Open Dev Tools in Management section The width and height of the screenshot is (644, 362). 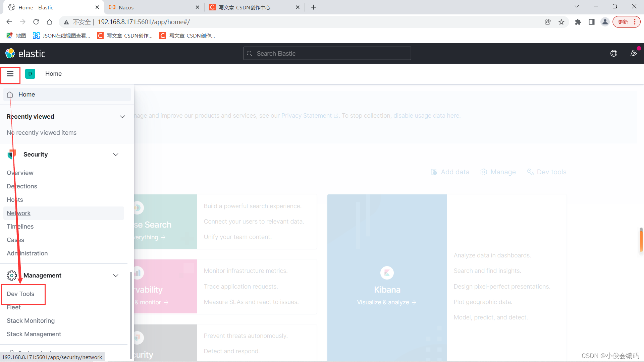tap(20, 294)
